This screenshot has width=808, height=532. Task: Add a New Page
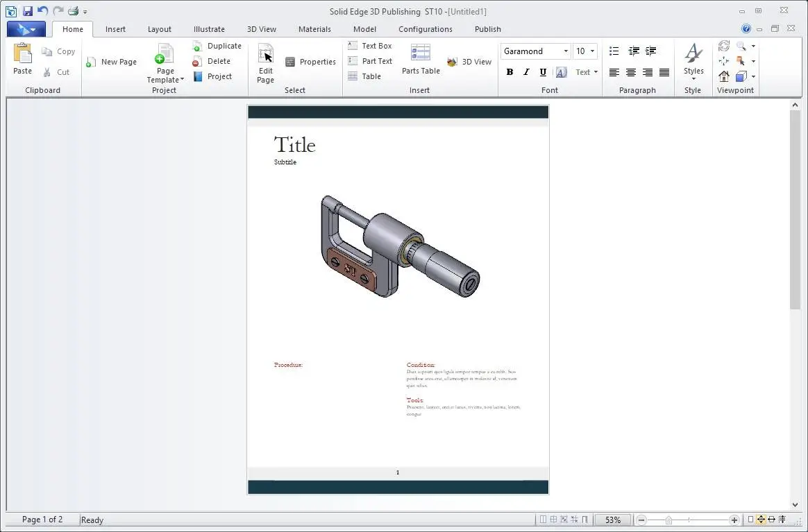point(111,62)
